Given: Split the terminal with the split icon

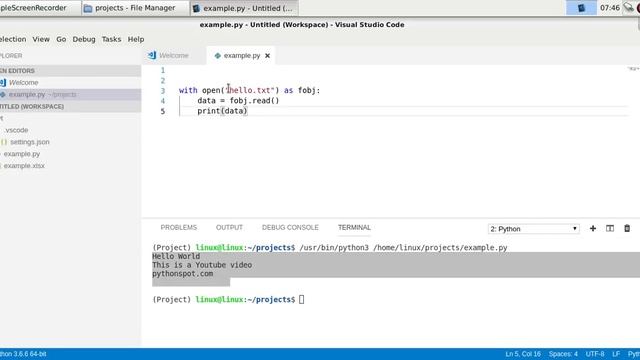Looking at the screenshot, I should [610, 228].
